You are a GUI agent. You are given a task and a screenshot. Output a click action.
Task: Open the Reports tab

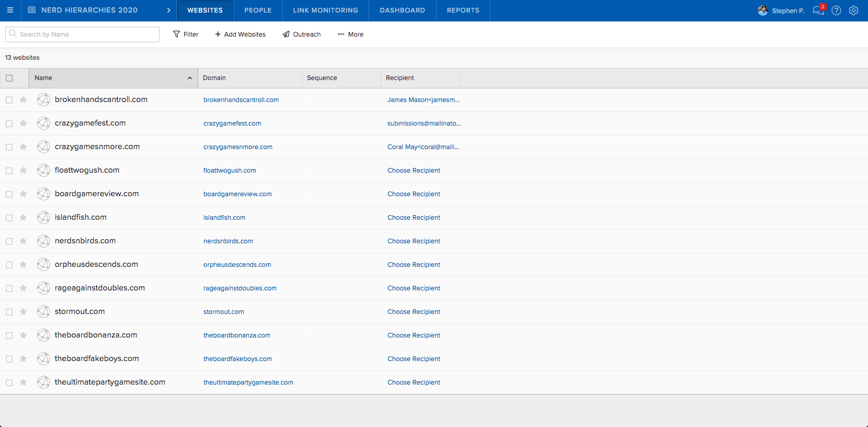pyautogui.click(x=463, y=10)
